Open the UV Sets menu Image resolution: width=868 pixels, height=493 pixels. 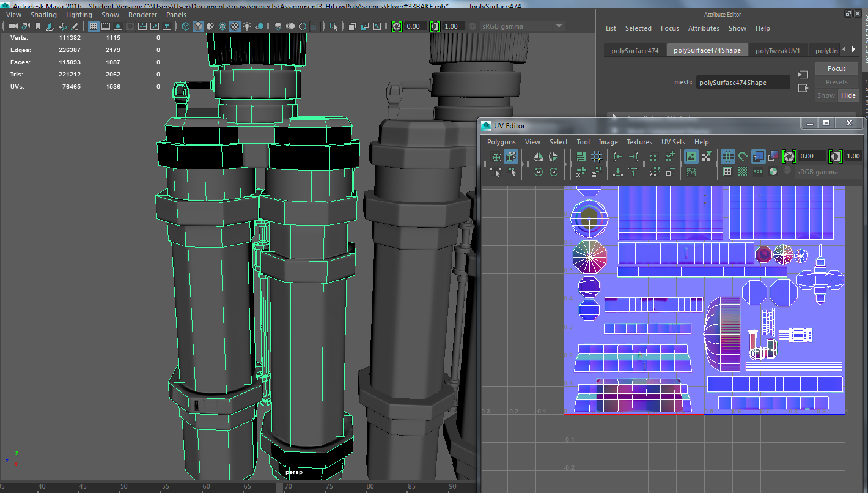(673, 142)
